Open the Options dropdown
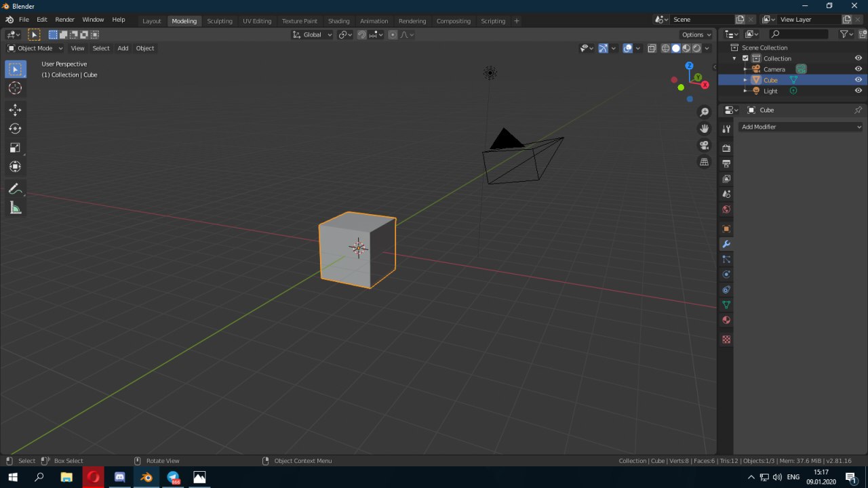 (x=696, y=35)
